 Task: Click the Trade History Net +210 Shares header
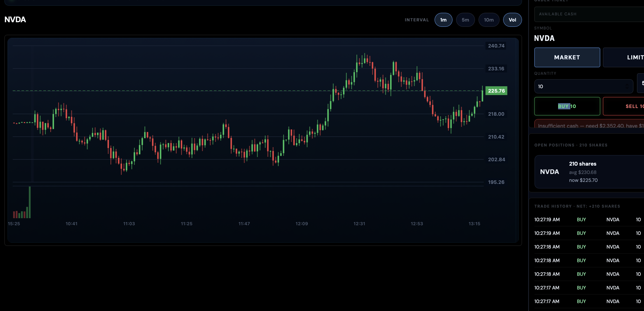pyautogui.click(x=577, y=206)
